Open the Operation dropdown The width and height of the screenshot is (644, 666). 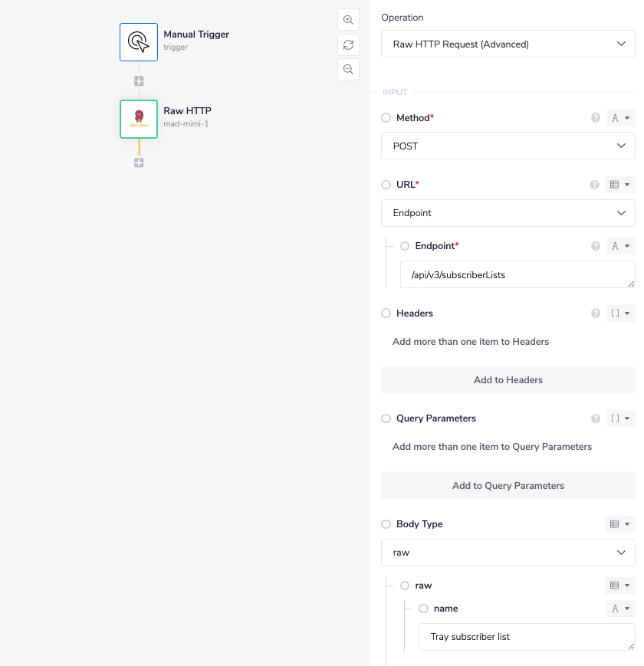508,44
